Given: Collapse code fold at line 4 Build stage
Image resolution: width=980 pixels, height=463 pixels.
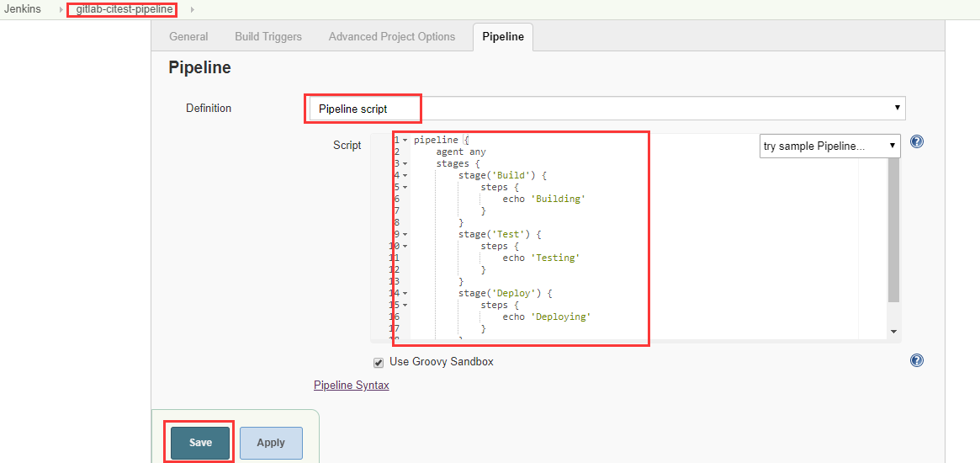Looking at the screenshot, I should click(405, 176).
